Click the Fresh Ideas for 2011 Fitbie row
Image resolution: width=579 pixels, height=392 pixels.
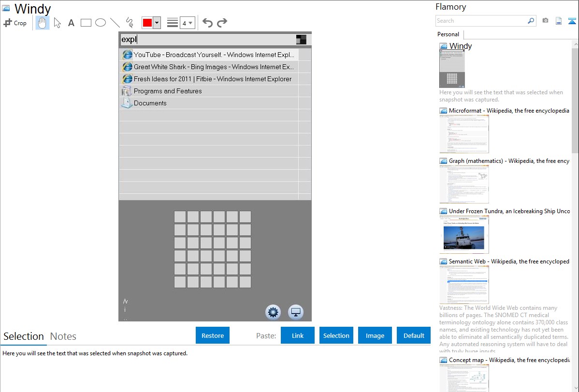[x=209, y=79]
